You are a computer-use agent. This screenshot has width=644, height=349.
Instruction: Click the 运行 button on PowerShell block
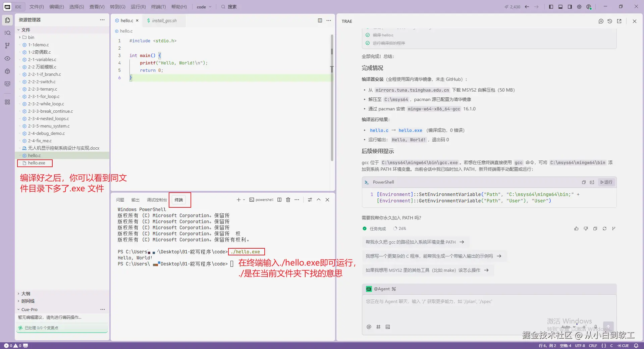point(606,182)
